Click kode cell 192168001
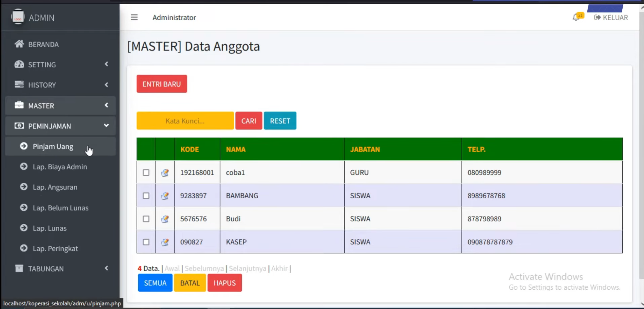Viewport: 644px width, 309px height. pos(197,173)
